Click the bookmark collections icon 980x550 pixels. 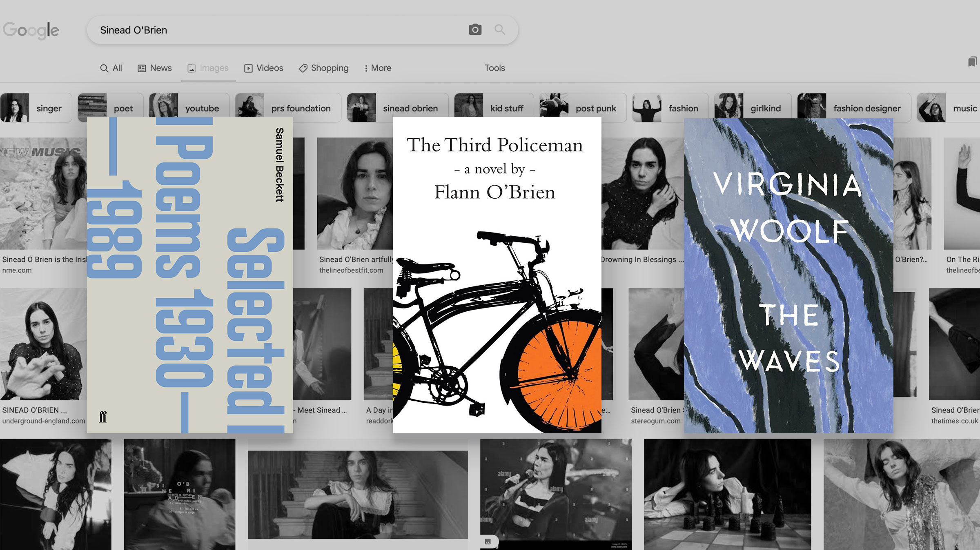tap(972, 62)
